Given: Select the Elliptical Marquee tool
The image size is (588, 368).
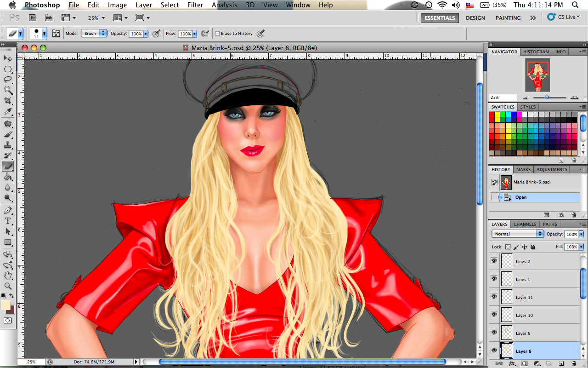Looking at the screenshot, I should 8,69.
